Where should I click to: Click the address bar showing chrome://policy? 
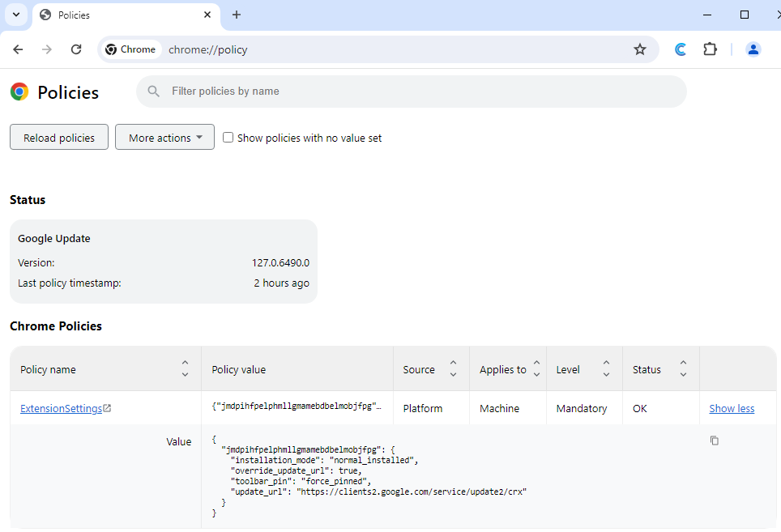[378, 49]
